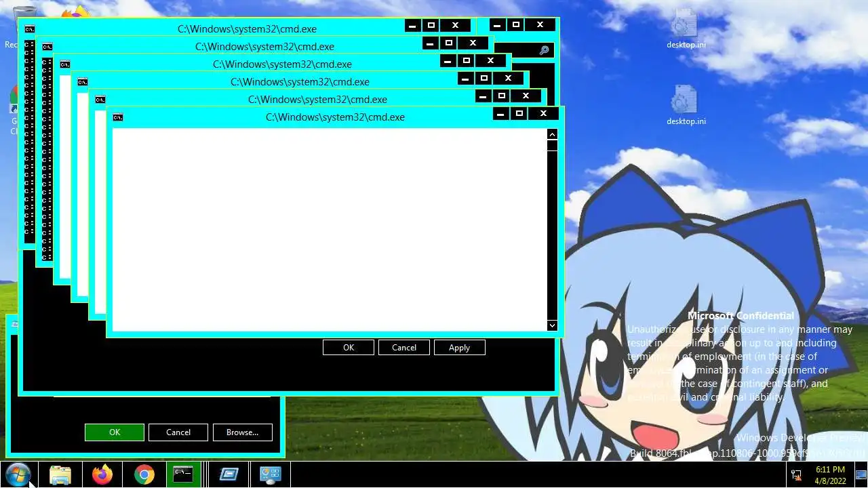The height and width of the screenshot is (488, 868).
Task: Click Browse... in the Run dialog
Action: click(x=243, y=432)
